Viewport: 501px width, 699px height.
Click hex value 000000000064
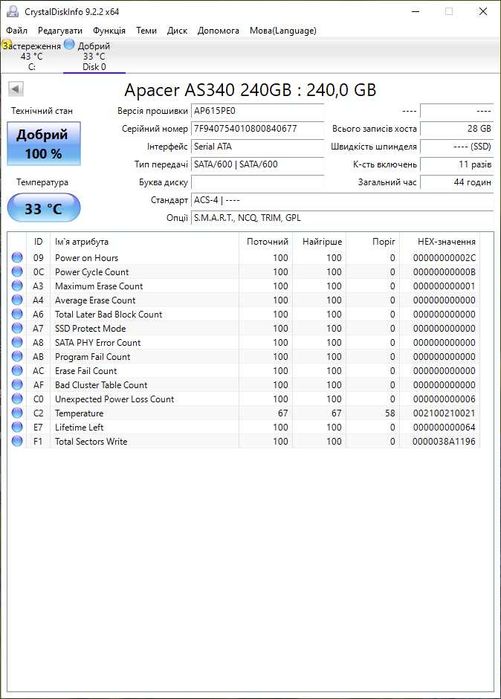[x=444, y=427]
